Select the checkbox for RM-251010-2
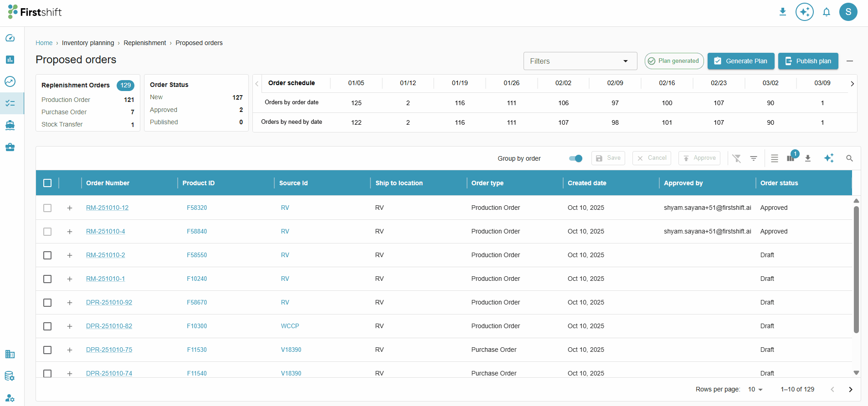The height and width of the screenshot is (406, 868). pyautogui.click(x=47, y=255)
